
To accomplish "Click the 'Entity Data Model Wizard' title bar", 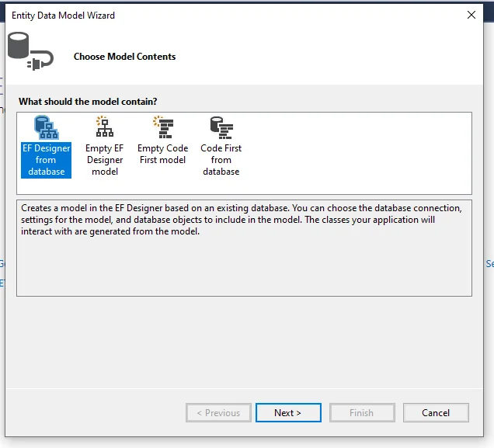I will (x=63, y=16).
